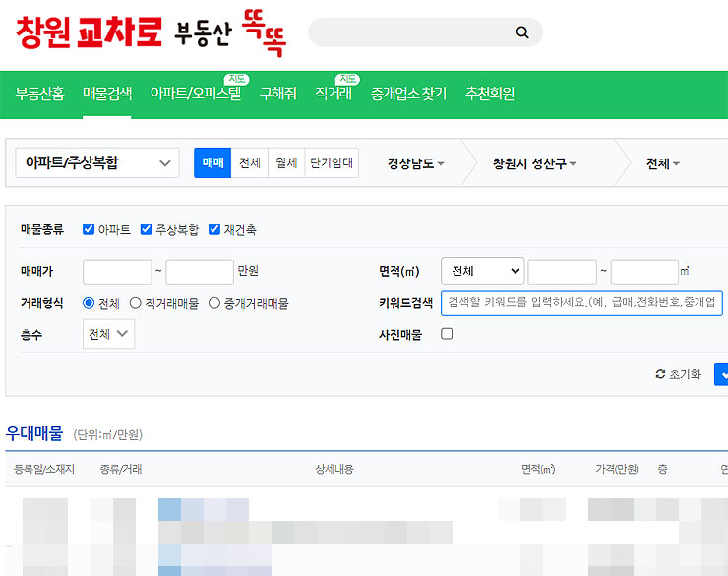The image size is (728, 576).
Task: Expand the 전체 neighborhood dropdown in location bar
Action: point(662,163)
